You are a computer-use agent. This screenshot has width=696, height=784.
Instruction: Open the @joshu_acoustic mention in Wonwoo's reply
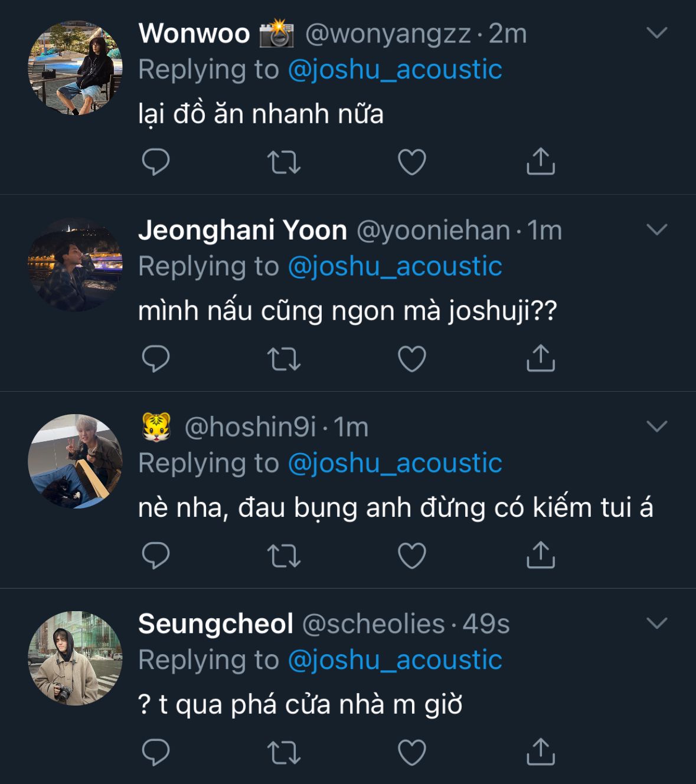394,70
